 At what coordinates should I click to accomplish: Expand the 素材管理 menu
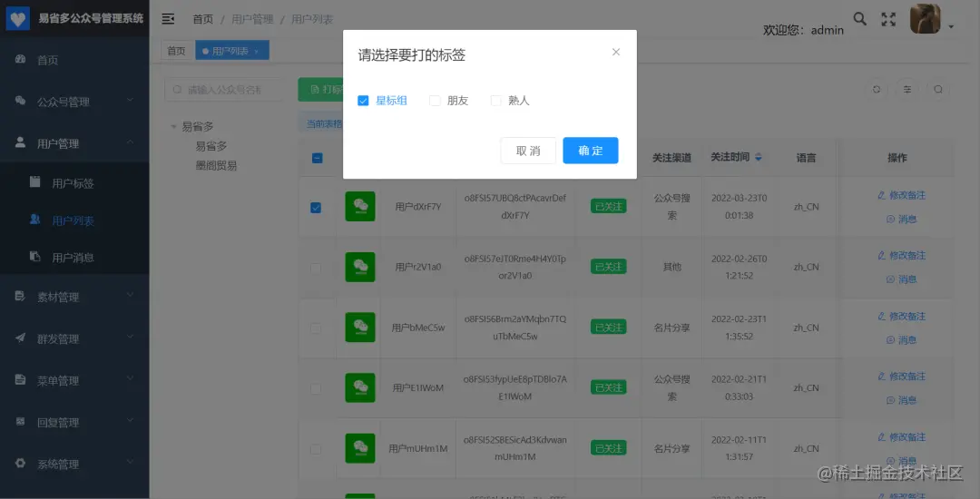(74, 297)
